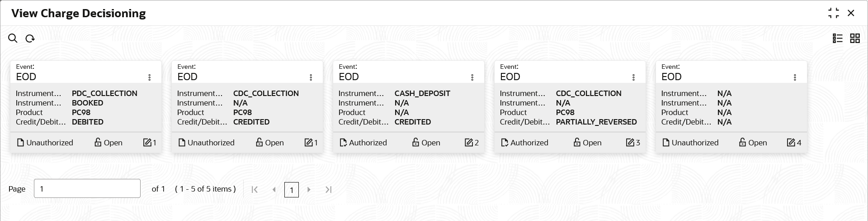This screenshot has height=221, width=868.
Task: Go to previous page
Action: point(274,190)
